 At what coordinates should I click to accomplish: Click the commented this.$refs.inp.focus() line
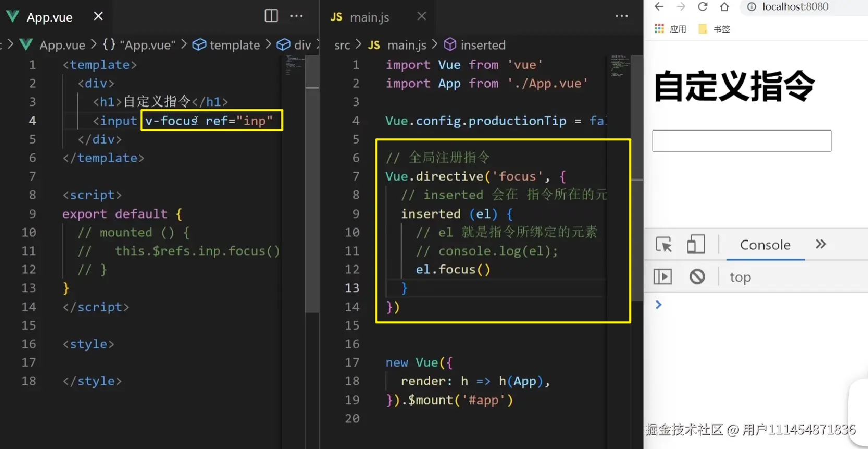point(179,251)
